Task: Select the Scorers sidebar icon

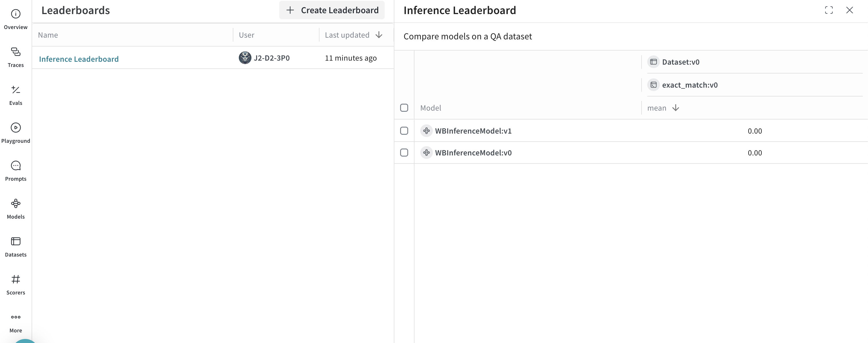Action: point(15,280)
